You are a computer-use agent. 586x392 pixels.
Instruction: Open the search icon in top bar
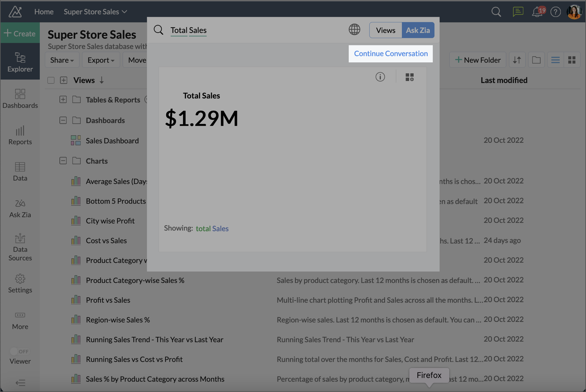[x=496, y=12]
